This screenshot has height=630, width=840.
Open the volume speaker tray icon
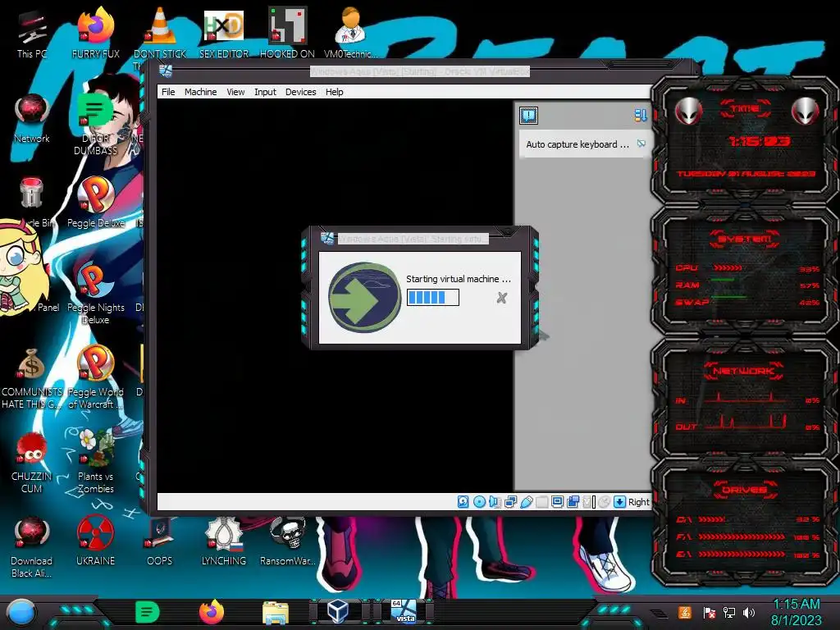tap(749, 612)
